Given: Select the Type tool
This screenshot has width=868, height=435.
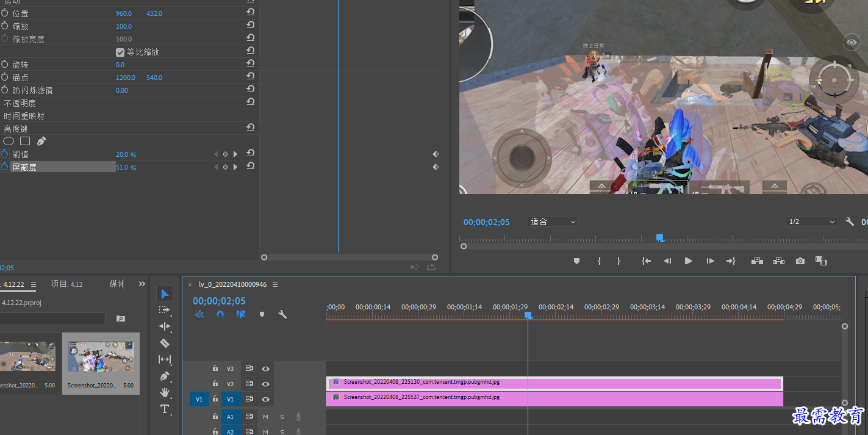Looking at the screenshot, I should coord(165,409).
